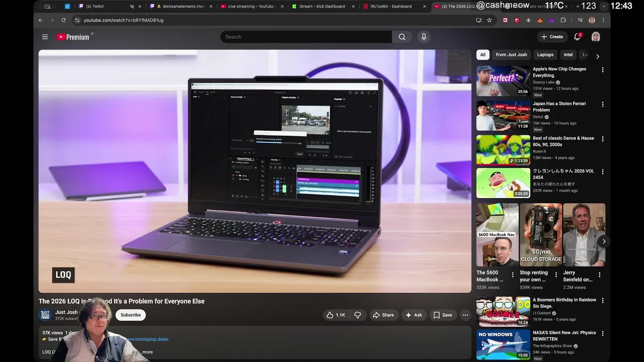Click the Snazzy Labs channel name
Viewport: 644px width, 362px height.
coord(543,82)
